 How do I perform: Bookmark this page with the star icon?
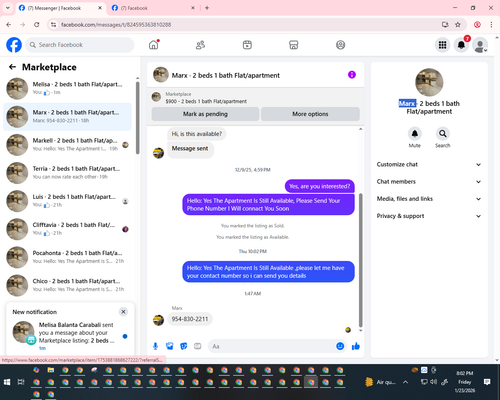click(458, 25)
